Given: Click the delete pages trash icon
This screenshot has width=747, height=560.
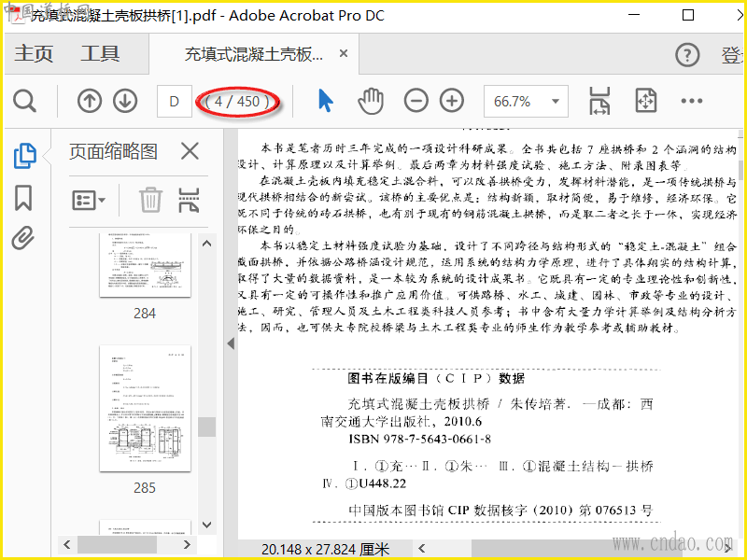Looking at the screenshot, I should (x=150, y=200).
